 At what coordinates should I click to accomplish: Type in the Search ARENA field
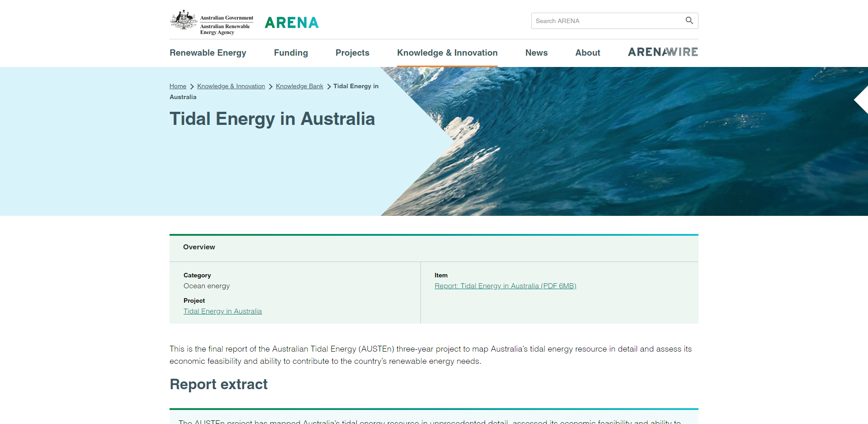point(606,21)
